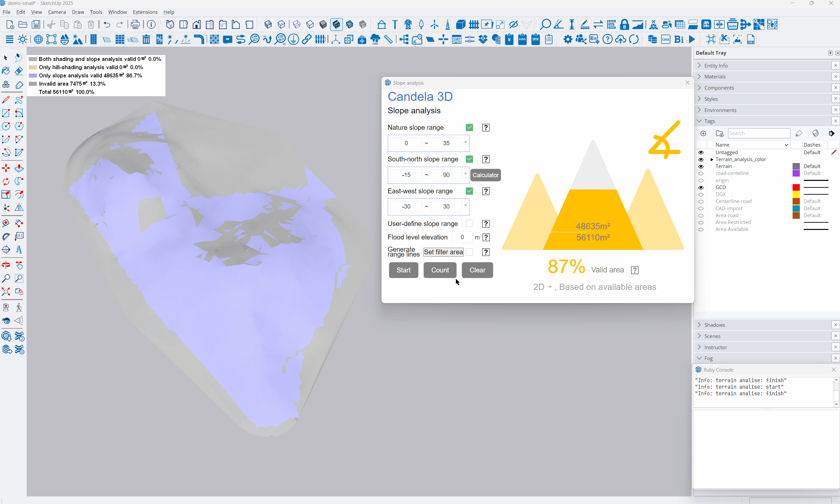Viewport: 840px width, 504px height.
Task: Open the Camera menu
Action: [57, 12]
